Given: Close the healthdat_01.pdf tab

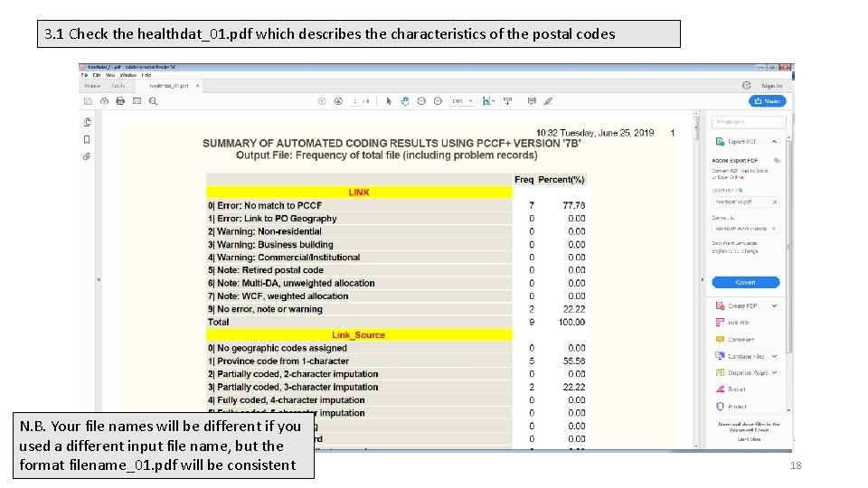Looking at the screenshot, I should (197, 86).
